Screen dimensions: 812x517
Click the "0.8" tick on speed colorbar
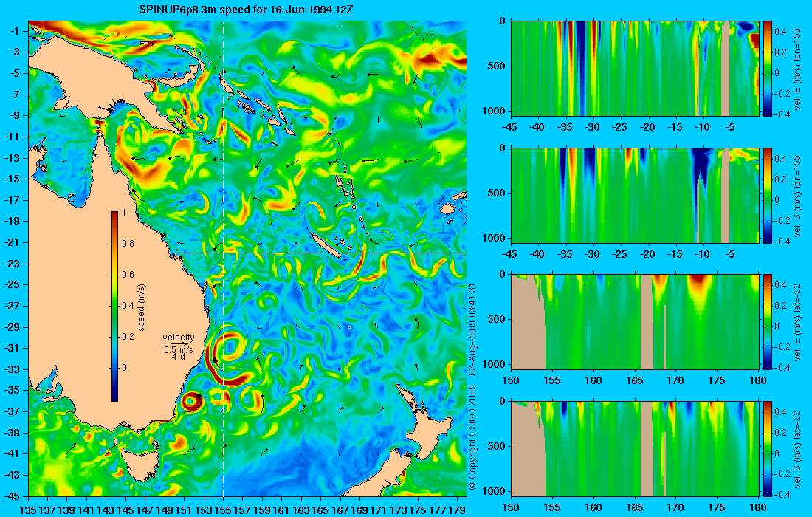click(x=128, y=244)
